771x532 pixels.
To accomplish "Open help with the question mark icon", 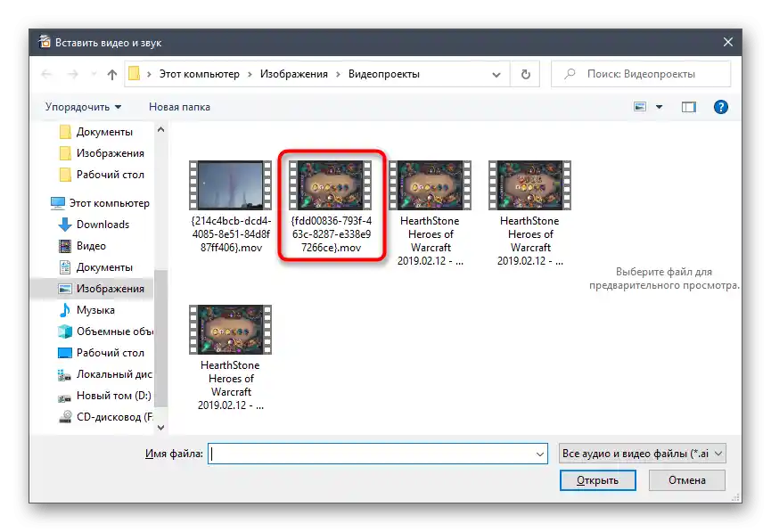I will (720, 107).
